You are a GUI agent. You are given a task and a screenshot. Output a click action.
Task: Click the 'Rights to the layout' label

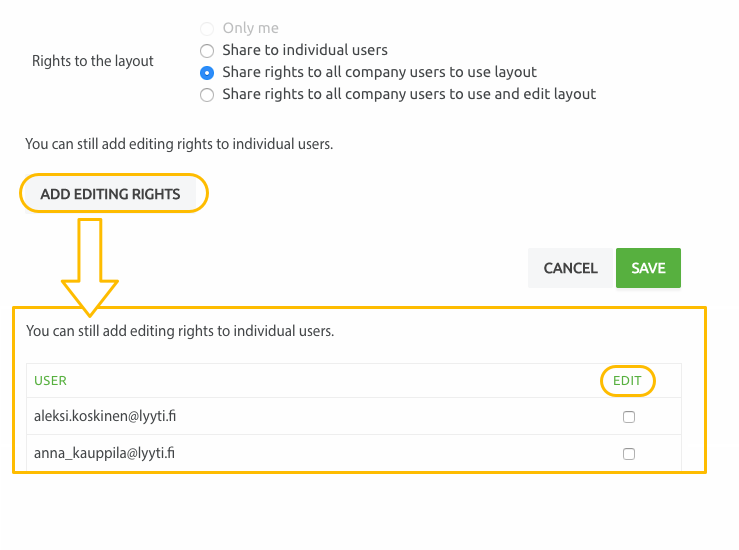[93, 61]
